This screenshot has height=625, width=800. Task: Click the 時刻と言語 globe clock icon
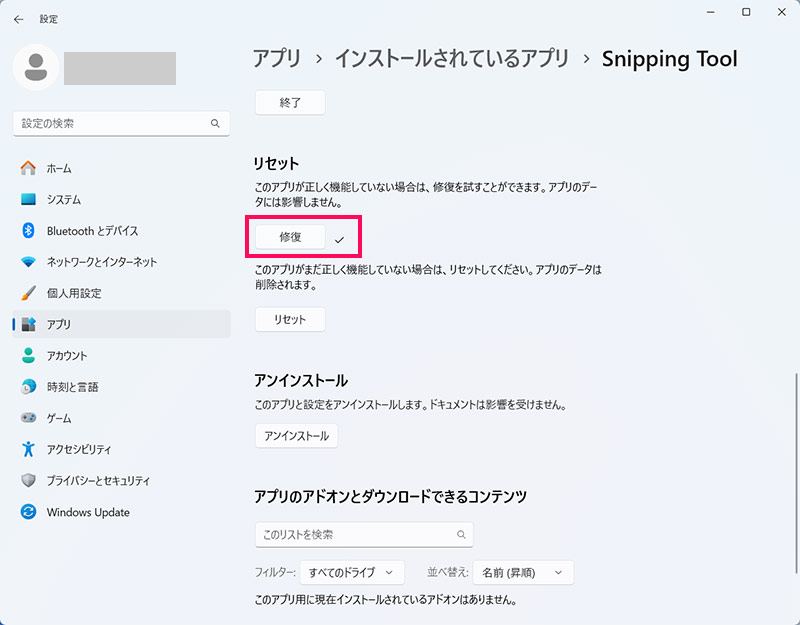tap(29, 387)
